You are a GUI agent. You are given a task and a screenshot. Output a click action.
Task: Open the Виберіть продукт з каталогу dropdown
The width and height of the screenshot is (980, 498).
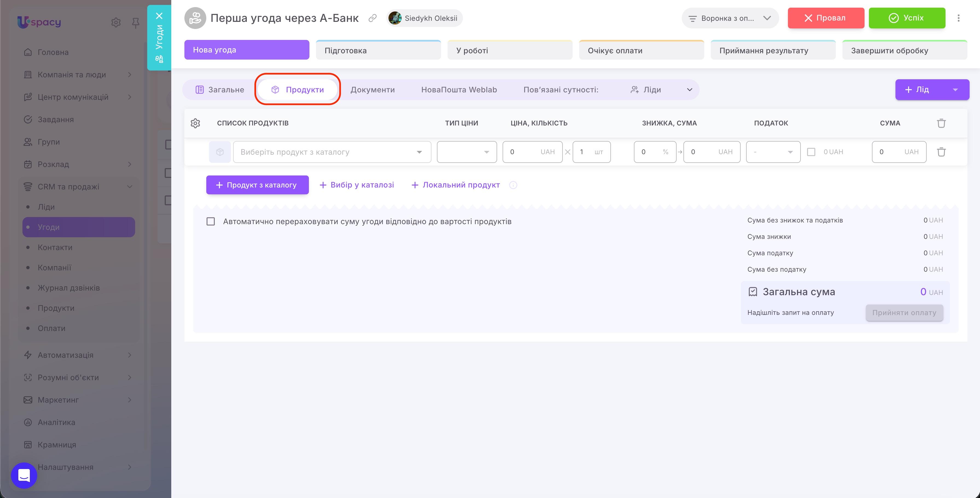point(332,152)
